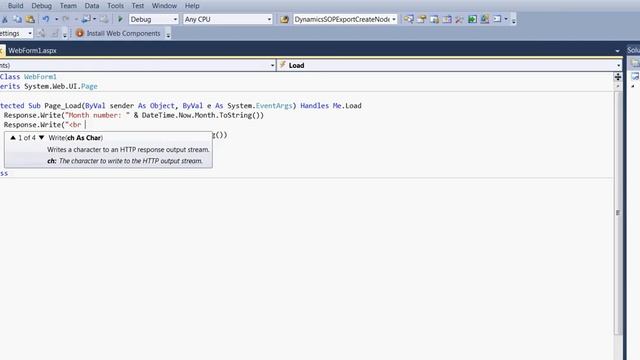This screenshot has width=640, height=360.
Task: Click the Page type in Inherits line
Action: point(89,87)
